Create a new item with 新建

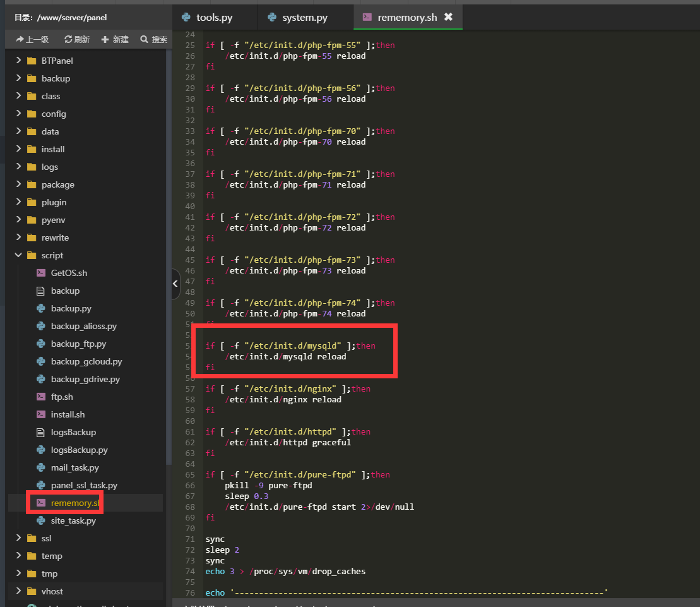pyautogui.click(x=115, y=39)
